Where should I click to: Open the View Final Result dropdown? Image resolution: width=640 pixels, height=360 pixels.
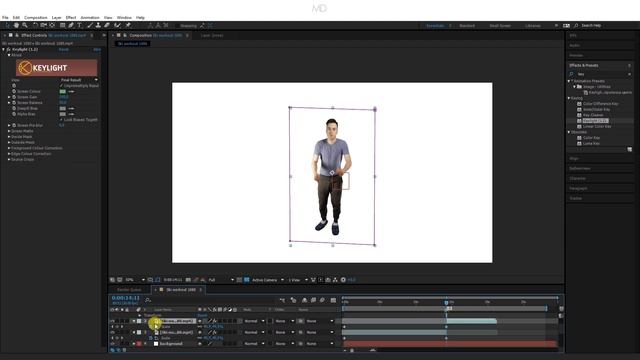(x=79, y=80)
